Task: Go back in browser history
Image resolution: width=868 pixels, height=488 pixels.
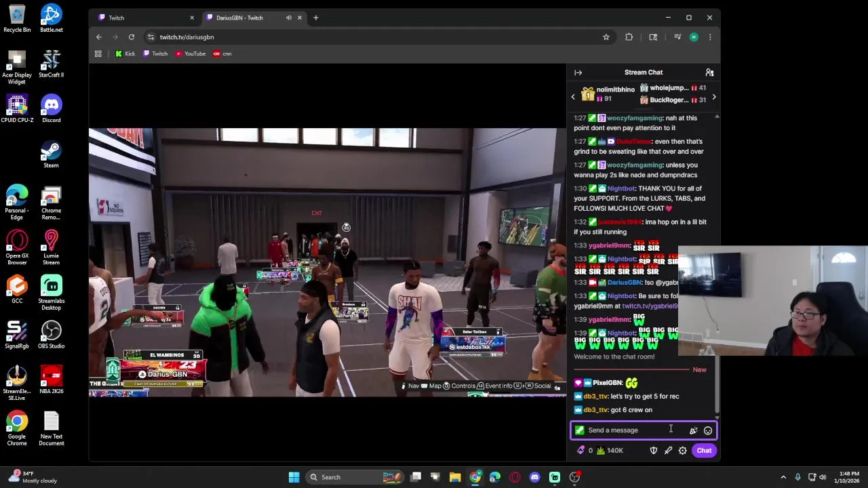Action: 99,37
